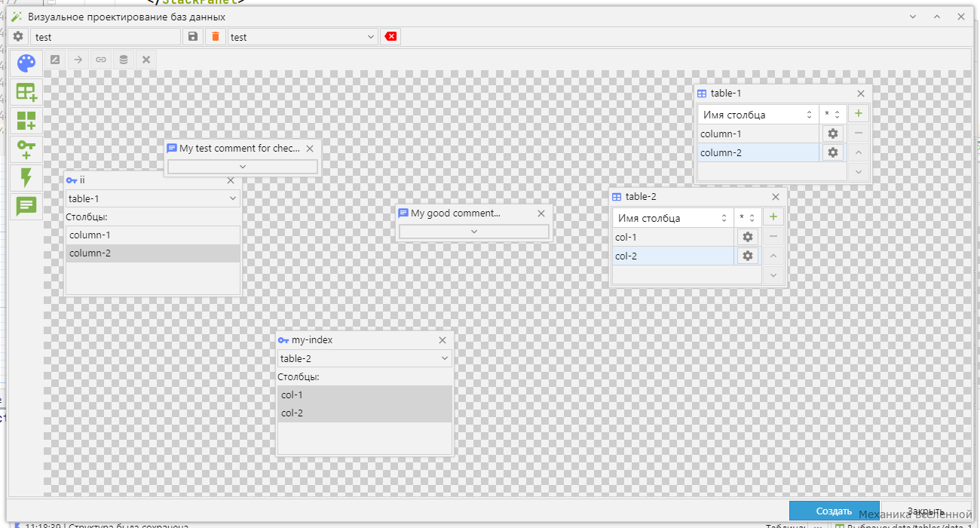This screenshot has height=528, width=980.
Task: Click the Создать button
Action: pyautogui.click(x=834, y=511)
